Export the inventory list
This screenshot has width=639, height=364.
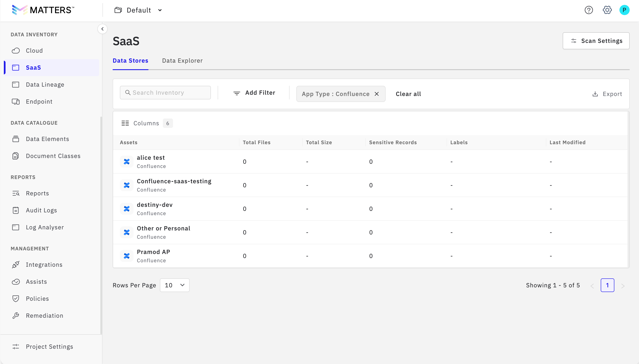(607, 94)
